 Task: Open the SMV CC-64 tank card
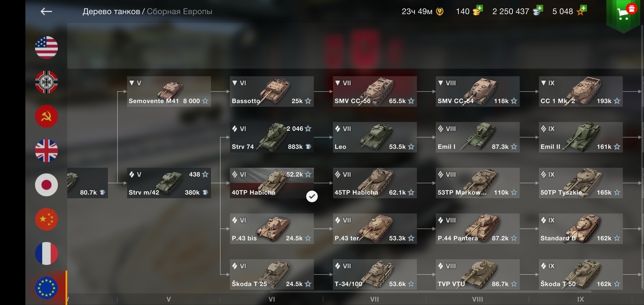477,92
